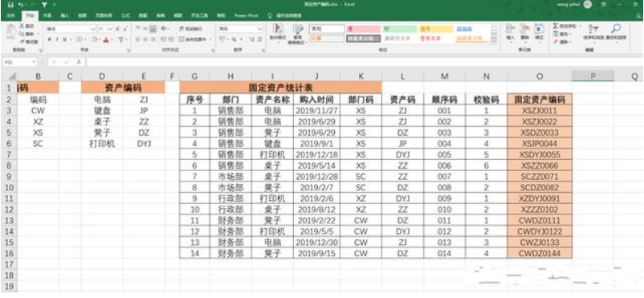Click the Clear eraser icon in editing group

[x=556, y=42]
